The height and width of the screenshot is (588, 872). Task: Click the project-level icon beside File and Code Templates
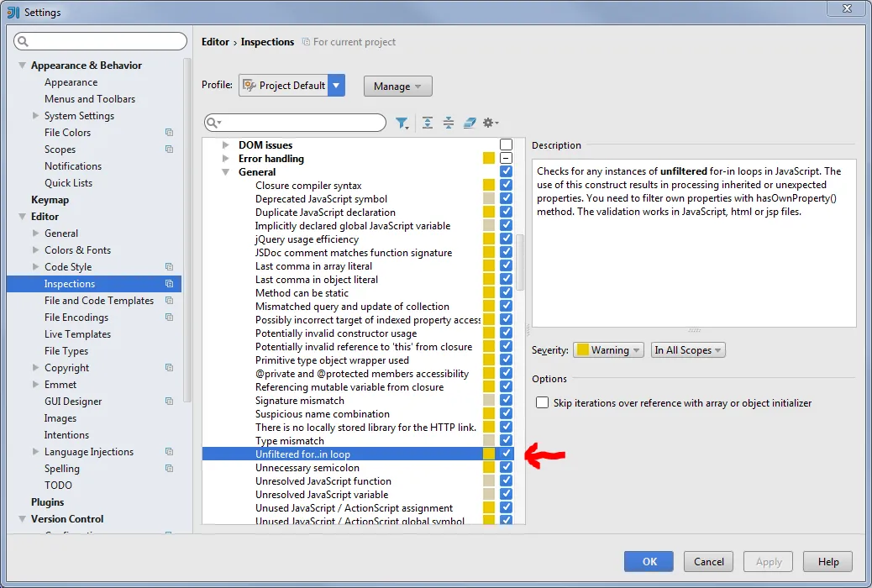pyautogui.click(x=169, y=301)
